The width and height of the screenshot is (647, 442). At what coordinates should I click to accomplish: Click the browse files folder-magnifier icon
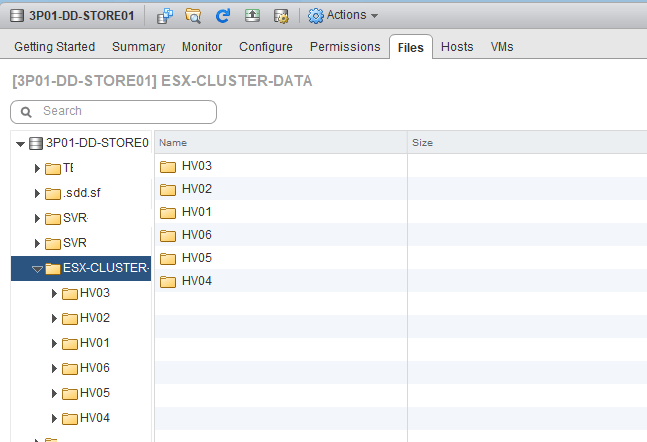coord(194,15)
